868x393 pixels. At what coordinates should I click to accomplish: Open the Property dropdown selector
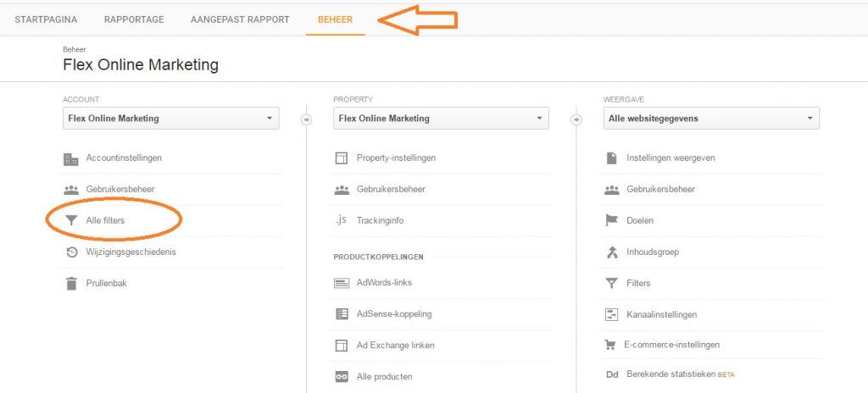pos(441,119)
